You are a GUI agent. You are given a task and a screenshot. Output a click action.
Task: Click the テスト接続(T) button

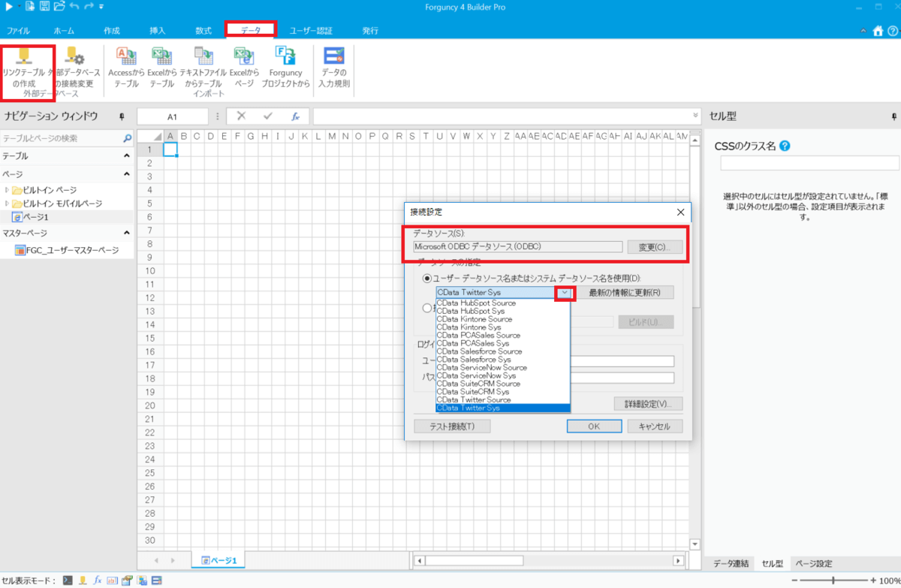[x=452, y=427]
